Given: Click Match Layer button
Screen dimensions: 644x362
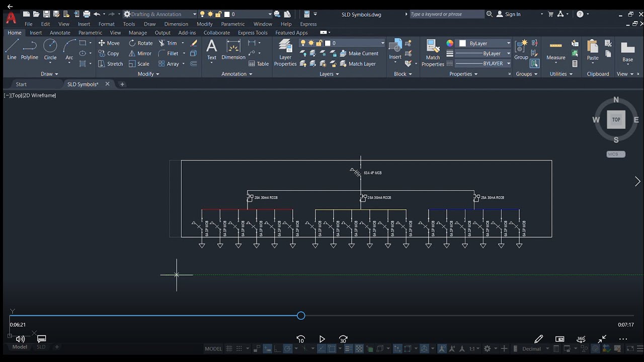Looking at the screenshot, I should (x=358, y=64).
